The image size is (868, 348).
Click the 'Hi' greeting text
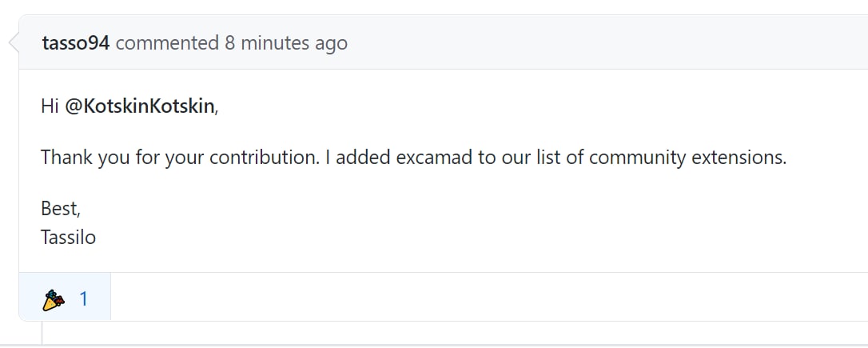50,106
